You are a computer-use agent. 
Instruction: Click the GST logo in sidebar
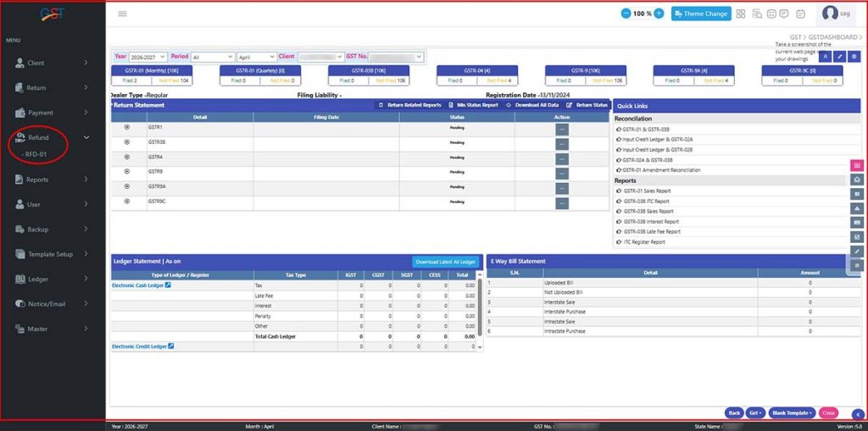click(53, 14)
